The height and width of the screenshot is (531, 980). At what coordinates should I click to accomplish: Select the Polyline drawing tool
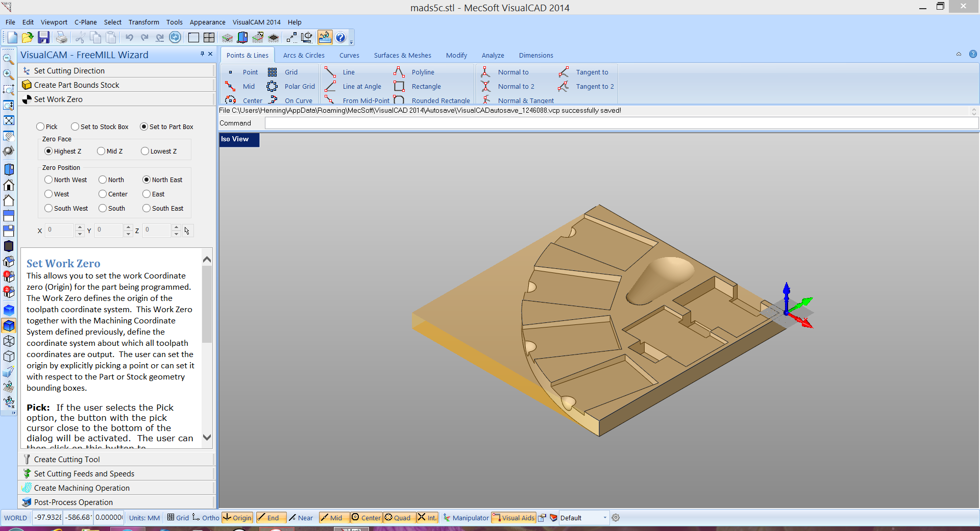coord(422,72)
